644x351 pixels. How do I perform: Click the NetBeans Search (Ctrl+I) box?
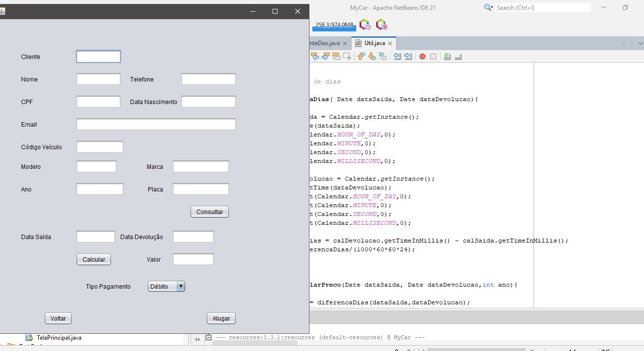coord(543,7)
